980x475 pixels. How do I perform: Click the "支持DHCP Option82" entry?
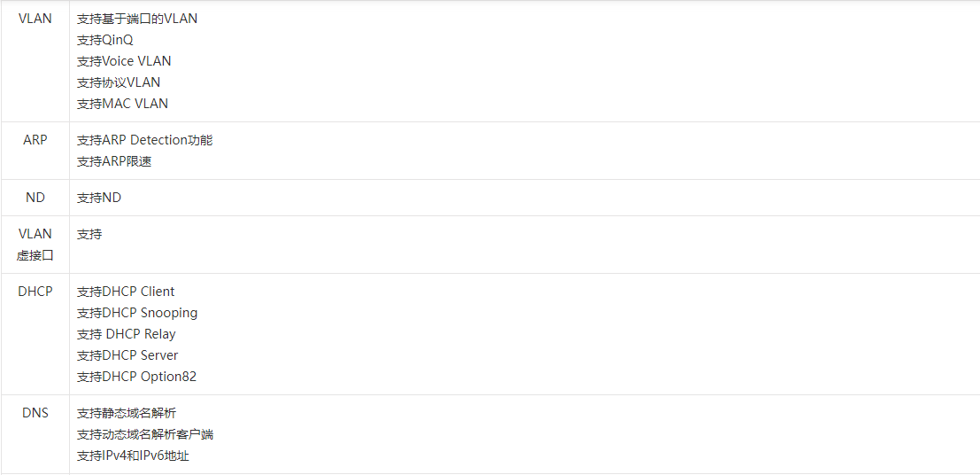pos(136,377)
